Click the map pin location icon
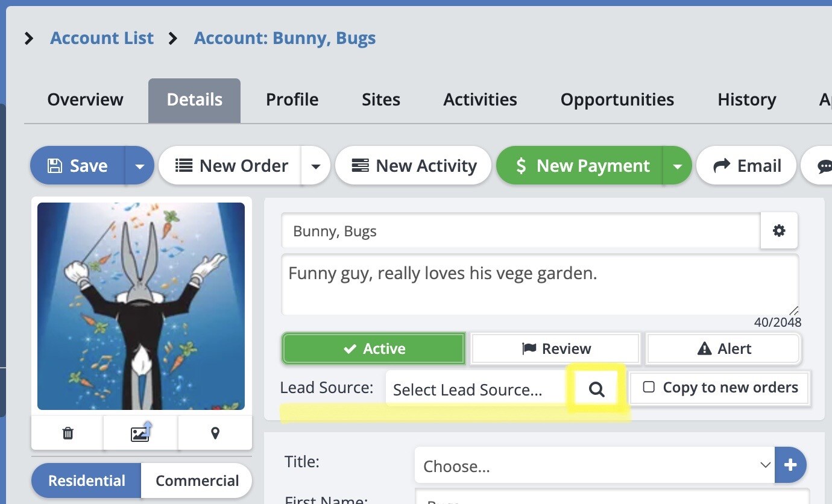The height and width of the screenshot is (504, 832). tap(215, 433)
